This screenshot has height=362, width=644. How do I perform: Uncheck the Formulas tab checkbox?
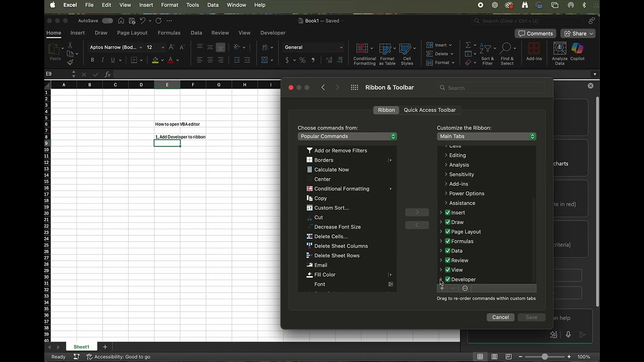tap(448, 241)
